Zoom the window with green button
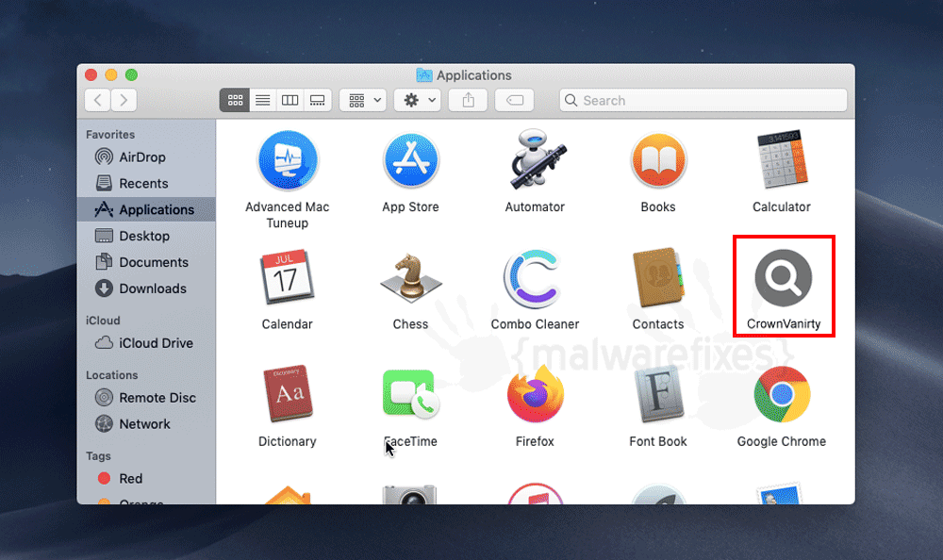 point(131,74)
